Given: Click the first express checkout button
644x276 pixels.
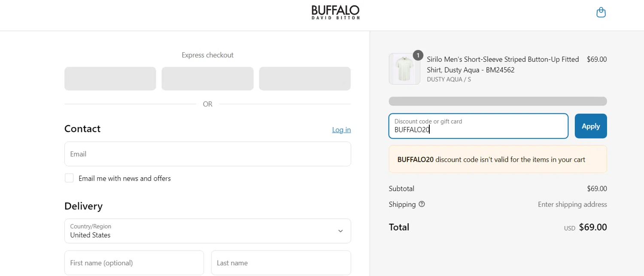Looking at the screenshot, I should (110, 79).
